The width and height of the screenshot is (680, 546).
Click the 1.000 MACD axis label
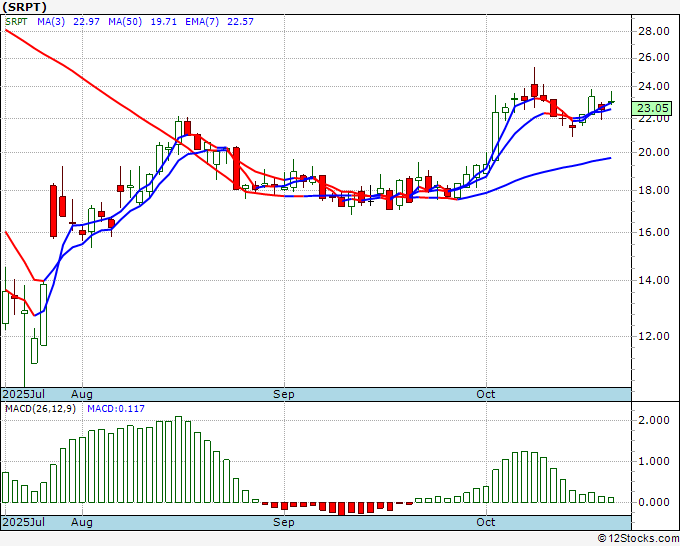pos(654,461)
